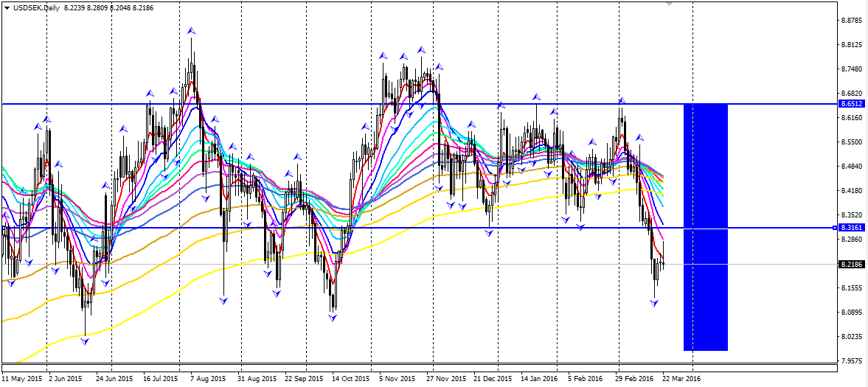The width and height of the screenshot is (868, 387).
Task: Open the dropdown triangle beside USDSEK,Daily
Action: [7, 8]
